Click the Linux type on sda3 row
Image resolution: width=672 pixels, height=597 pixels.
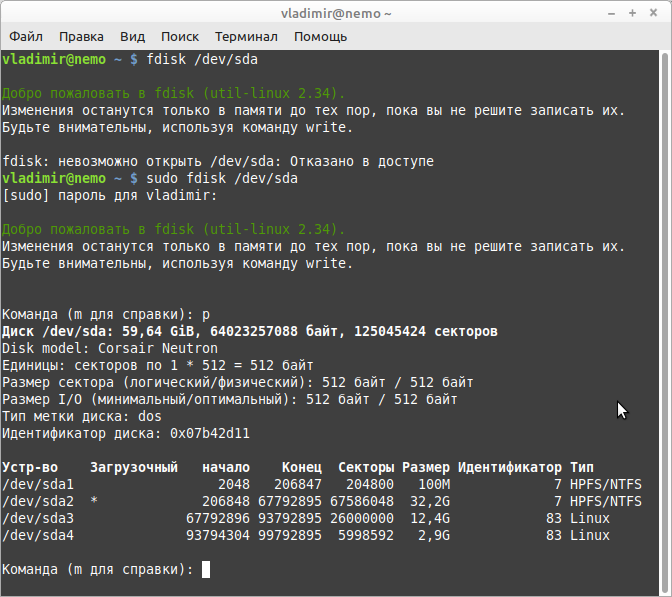[x=589, y=519]
